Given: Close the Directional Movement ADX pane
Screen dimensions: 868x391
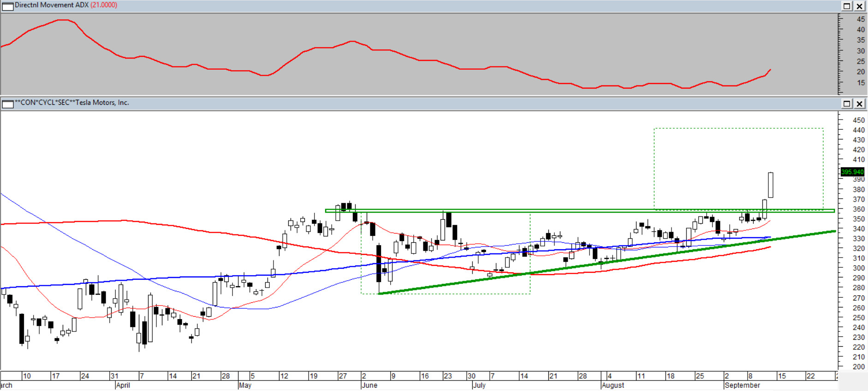Looking at the screenshot, I should point(860,6).
